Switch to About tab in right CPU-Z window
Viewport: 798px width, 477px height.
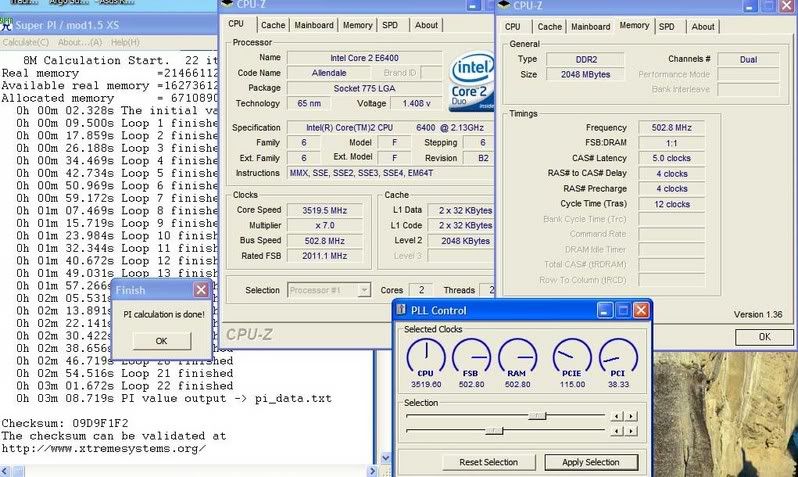point(703,26)
